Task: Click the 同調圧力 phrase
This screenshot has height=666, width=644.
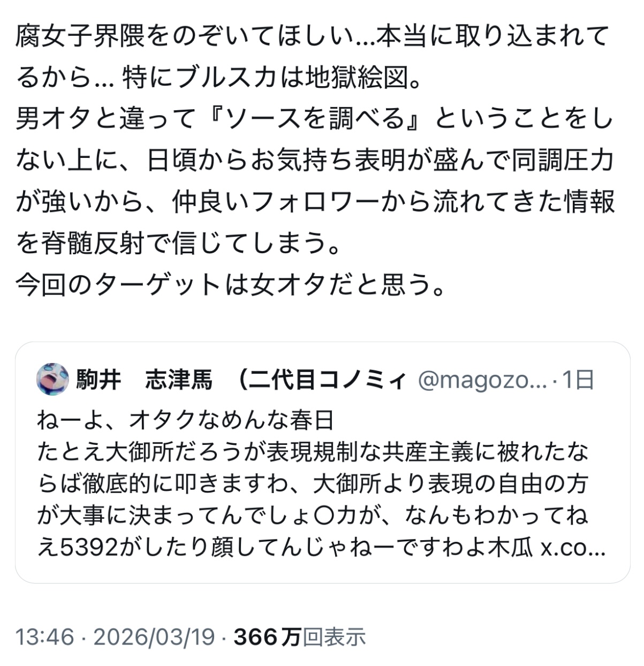Action: [x=562, y=161]
